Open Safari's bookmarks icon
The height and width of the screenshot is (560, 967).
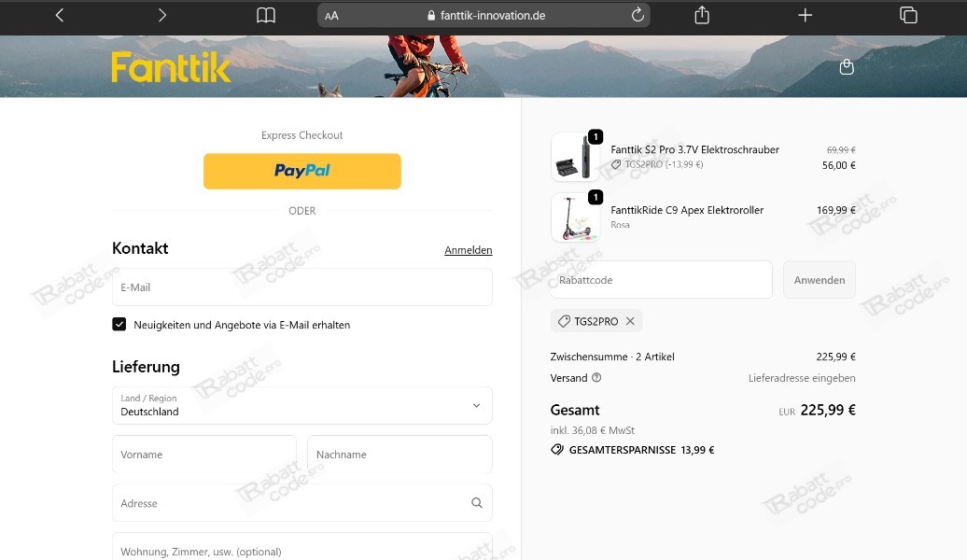(265, 15)
